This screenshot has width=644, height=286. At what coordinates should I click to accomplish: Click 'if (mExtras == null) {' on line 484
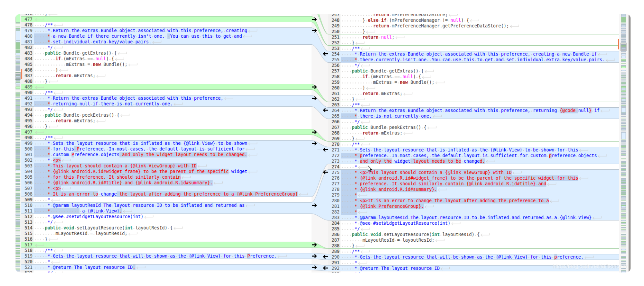pyautogui.click(x=85, y=59)
